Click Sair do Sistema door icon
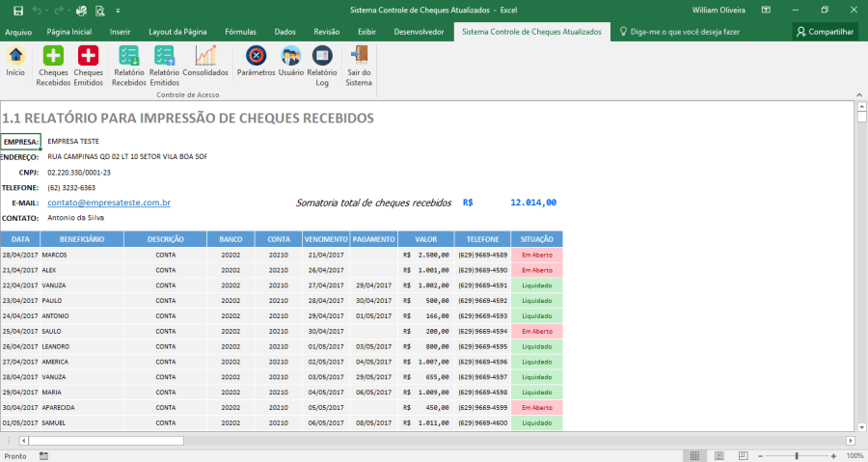The width and height of the screenshot is (868, 462). point(359,56)
